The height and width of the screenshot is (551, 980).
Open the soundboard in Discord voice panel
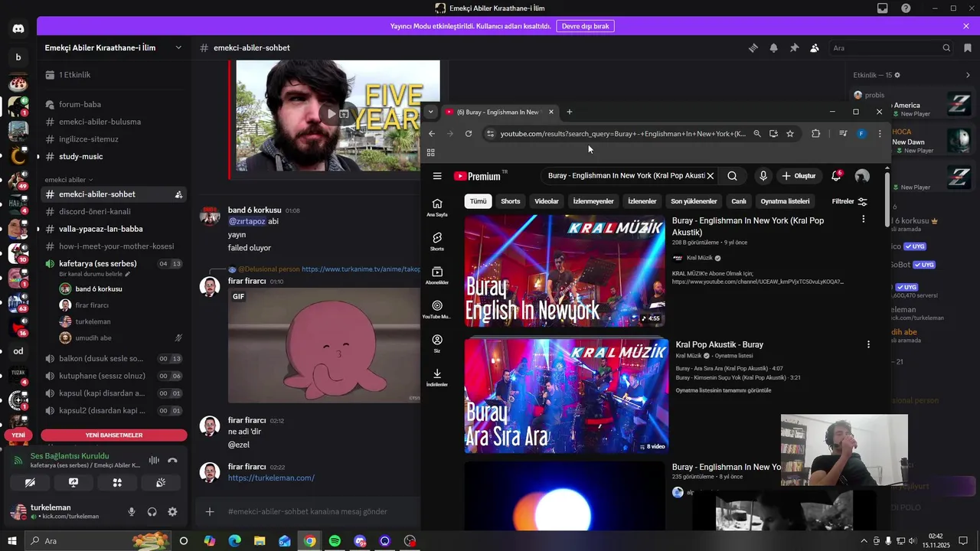[x=161, y=483]
